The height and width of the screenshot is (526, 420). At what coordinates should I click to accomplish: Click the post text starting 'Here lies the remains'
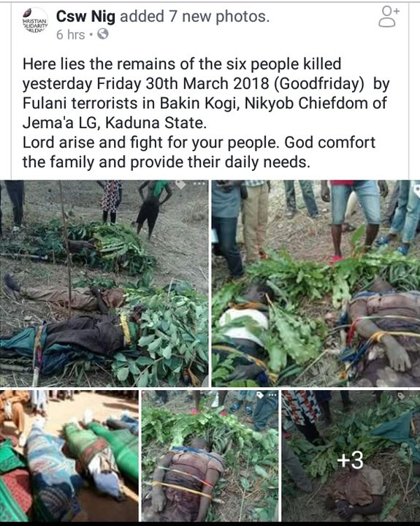[206, 94]
